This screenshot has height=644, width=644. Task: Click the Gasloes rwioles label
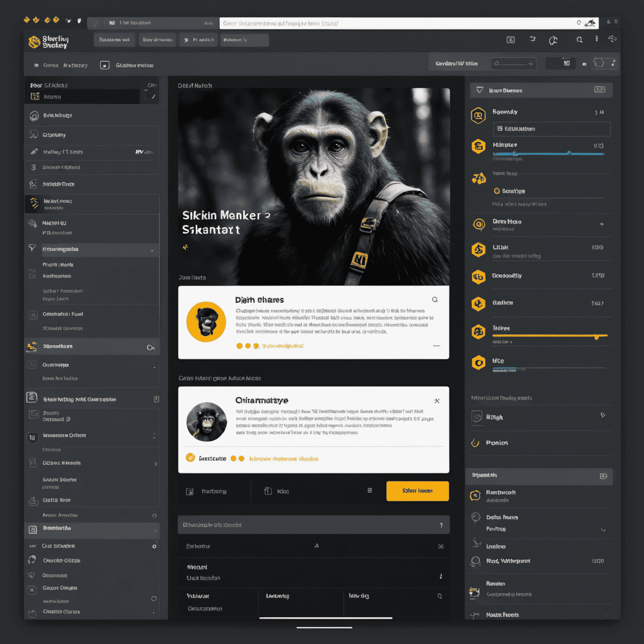point(135,65)
